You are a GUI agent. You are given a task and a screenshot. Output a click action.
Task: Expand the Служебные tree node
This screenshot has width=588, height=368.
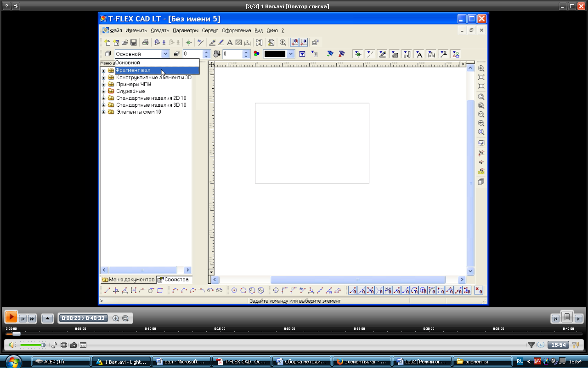coord(104,92)
